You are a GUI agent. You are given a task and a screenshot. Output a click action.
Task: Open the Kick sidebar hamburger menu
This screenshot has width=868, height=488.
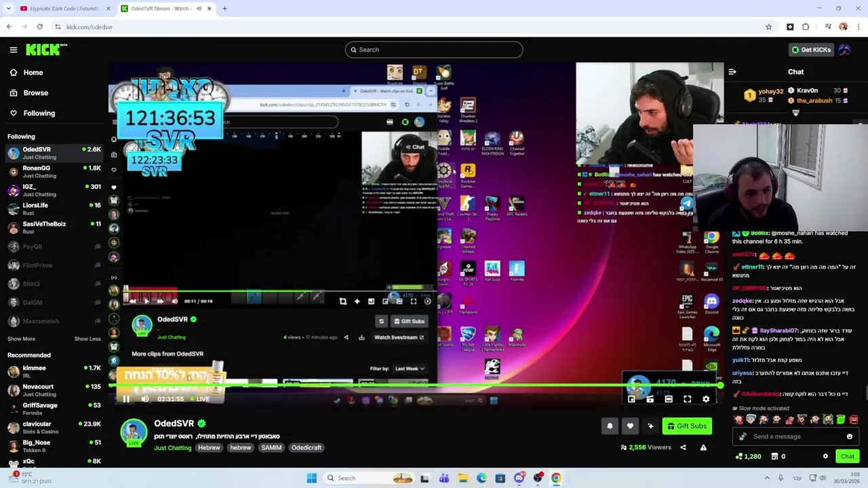click(x=14, y=49)
